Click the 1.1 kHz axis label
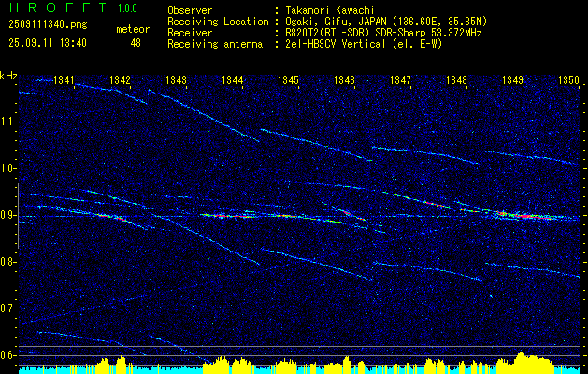The height and width of the screenshot is (374, 588). coord(8,122)
